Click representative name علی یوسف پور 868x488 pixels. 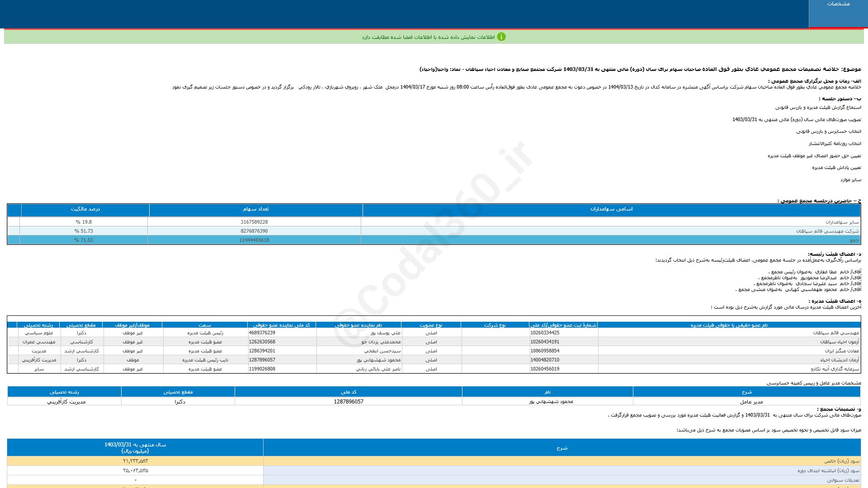pyautogui.click(x=386, y=333)
